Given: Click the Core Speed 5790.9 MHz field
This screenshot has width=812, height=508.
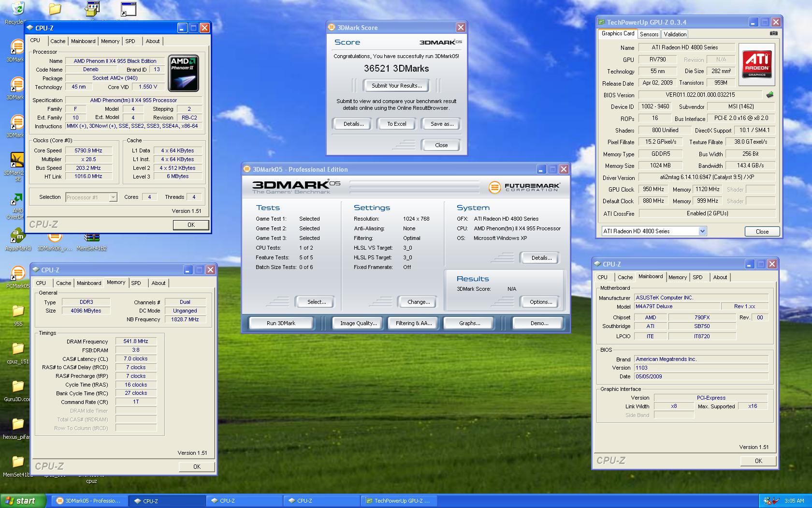Looking at the screenshot, I should click(88, 151).
